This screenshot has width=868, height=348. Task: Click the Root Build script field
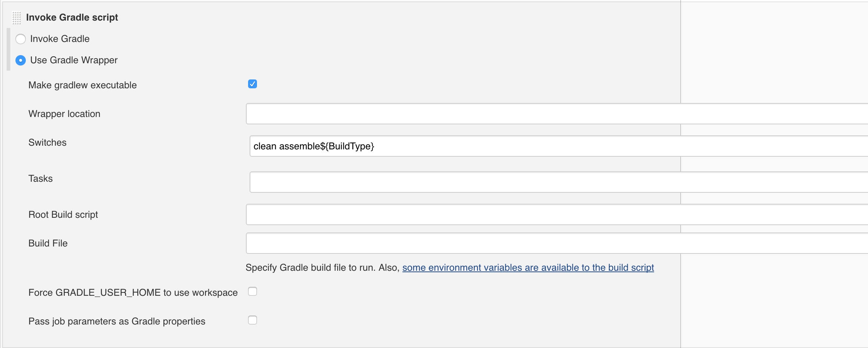557,214
